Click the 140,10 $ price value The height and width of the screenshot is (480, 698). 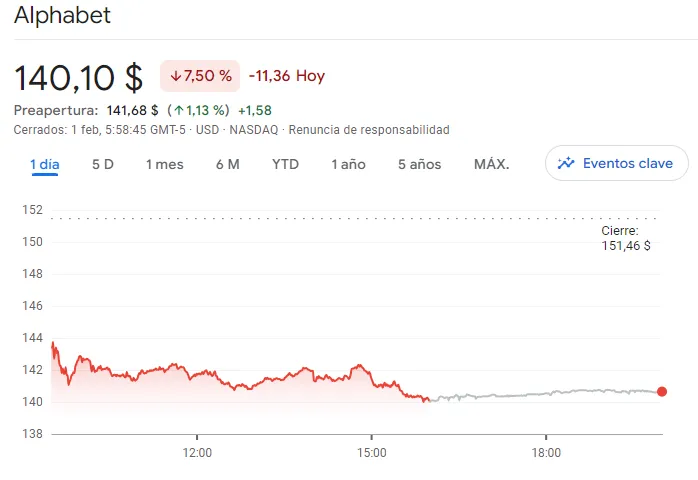click(x=79, y=76)
